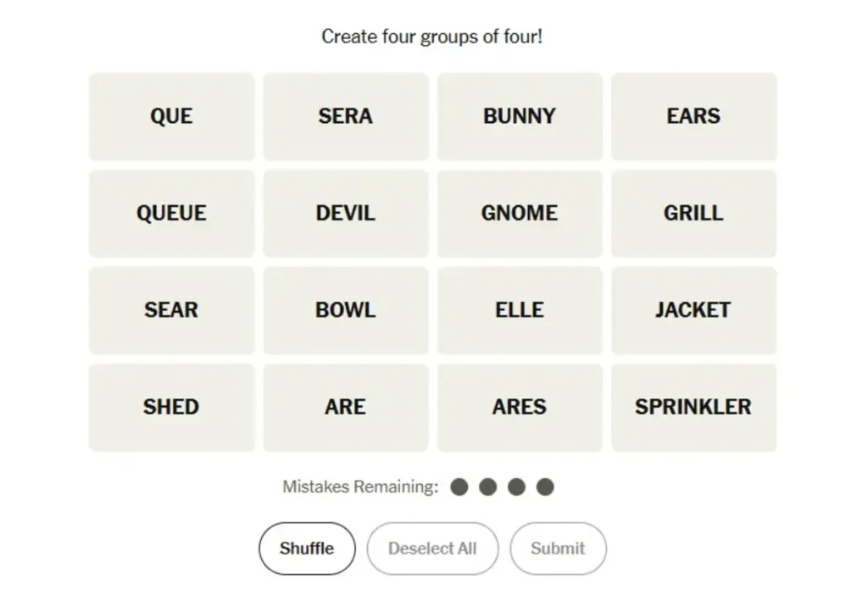Click the Shuffle button

point(307,549)
